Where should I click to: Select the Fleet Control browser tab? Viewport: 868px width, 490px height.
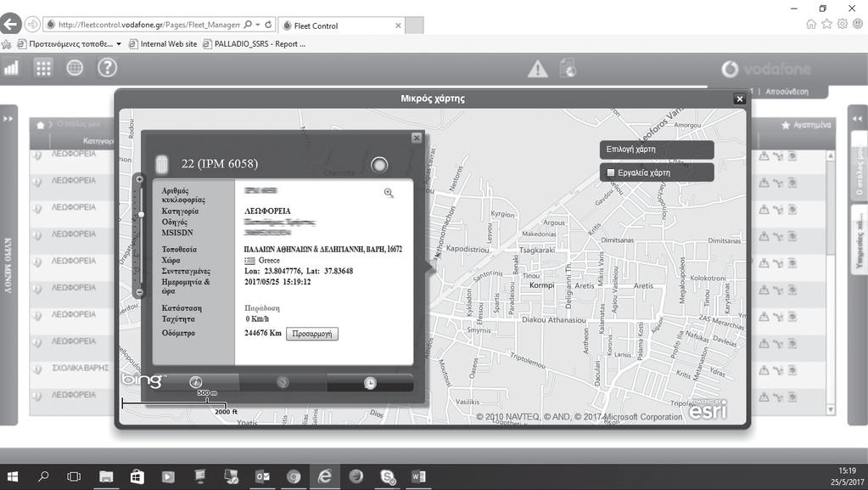341,25
